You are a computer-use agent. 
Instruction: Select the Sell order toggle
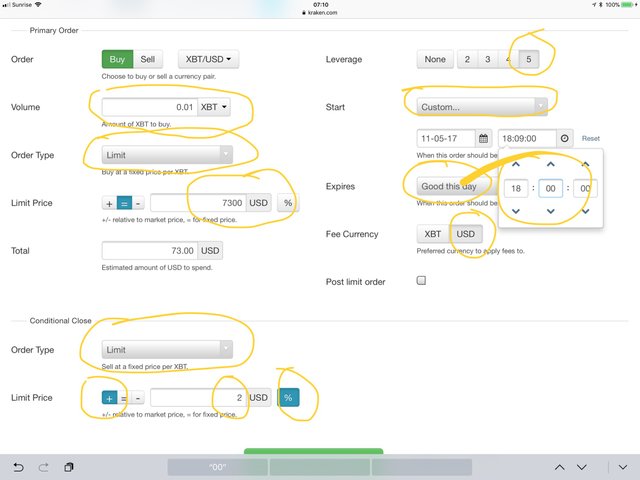point(148,59)
